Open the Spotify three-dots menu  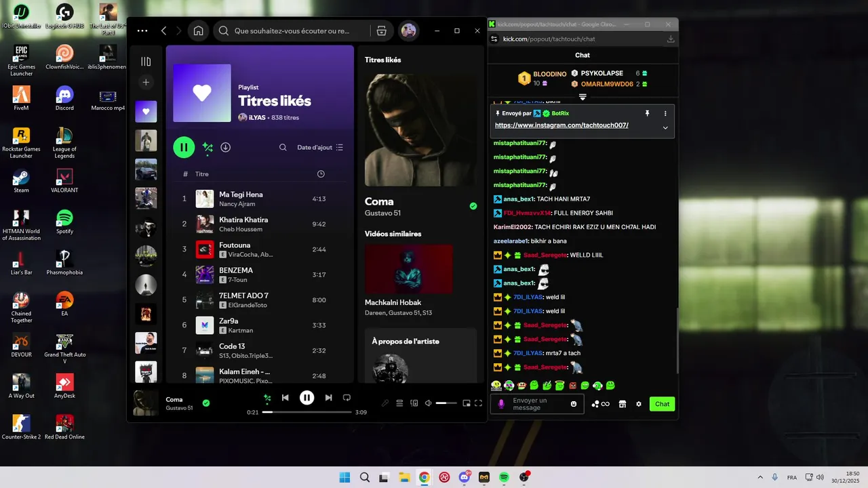(142, 30)
